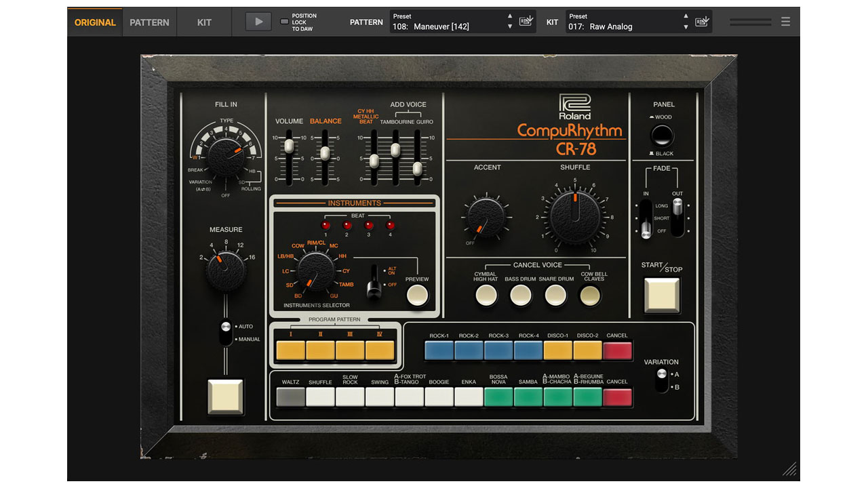Screen dimensions: 868x488
Task: Flip the Variation A/B switch
Action: [661, 380]
